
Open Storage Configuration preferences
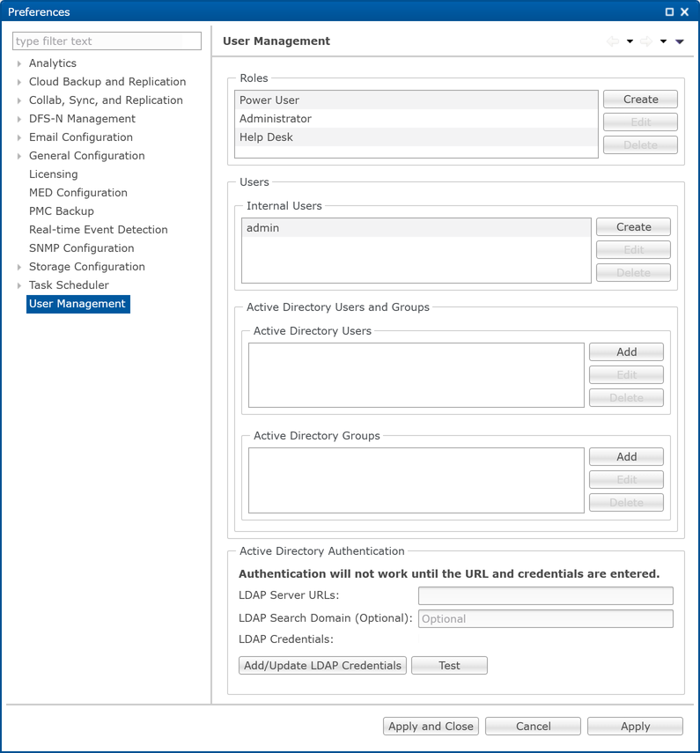pos(87,267)
